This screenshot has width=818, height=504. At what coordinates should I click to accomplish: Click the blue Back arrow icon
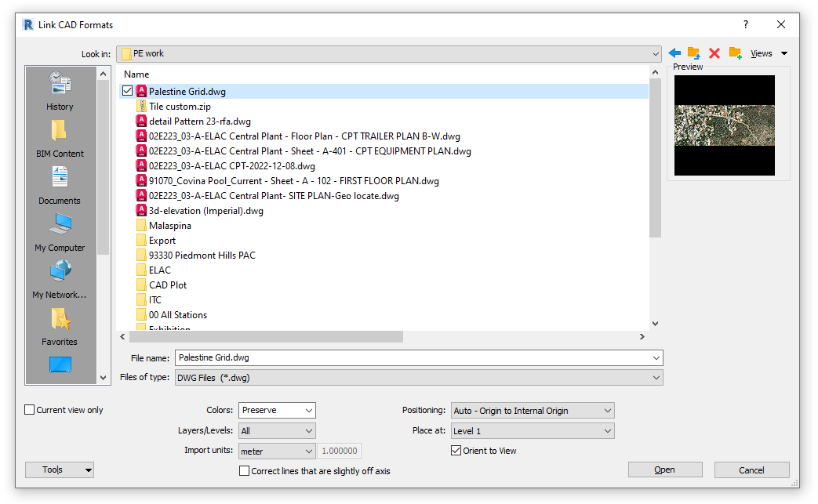[x=673, y=53]
